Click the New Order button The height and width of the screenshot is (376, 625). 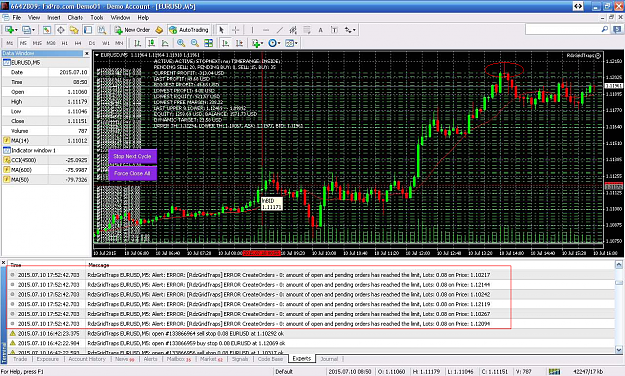click(x=132, y=30)
